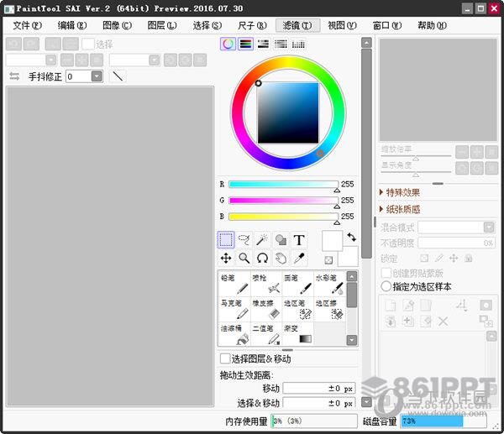Select the rotate view tool

(262, 258)
